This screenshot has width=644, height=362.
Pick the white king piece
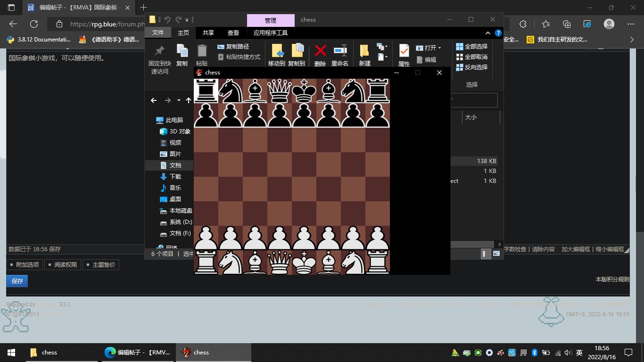coord(304,262)
